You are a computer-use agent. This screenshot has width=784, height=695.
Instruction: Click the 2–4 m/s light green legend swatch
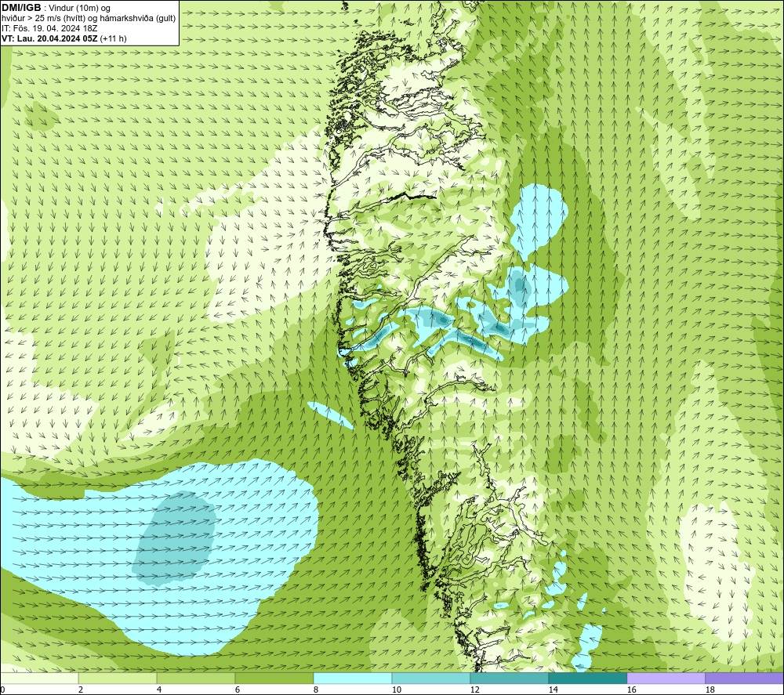coord(118,678)
